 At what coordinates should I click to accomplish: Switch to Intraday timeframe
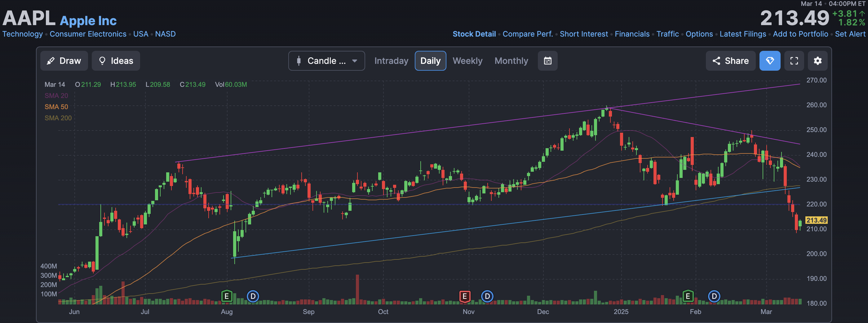pyautogui.click(x=391, y=61)
